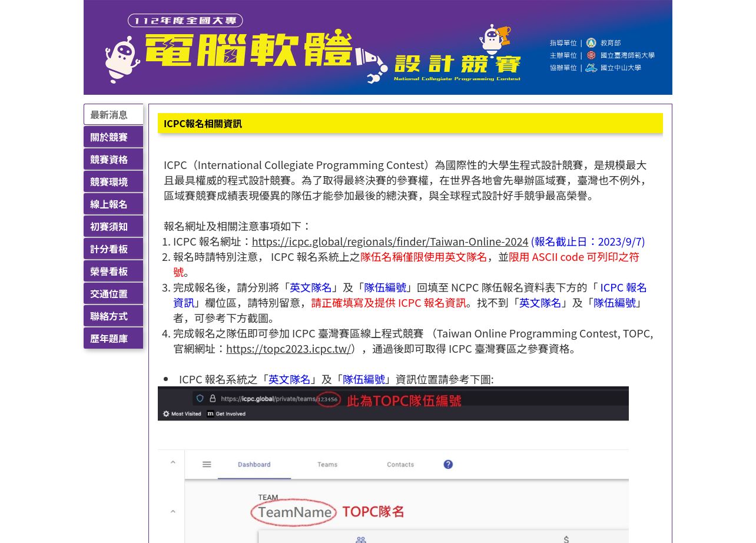Click the upper collapse chevron in the dashboard image
The image size is (756, 543).
point(173,462)
